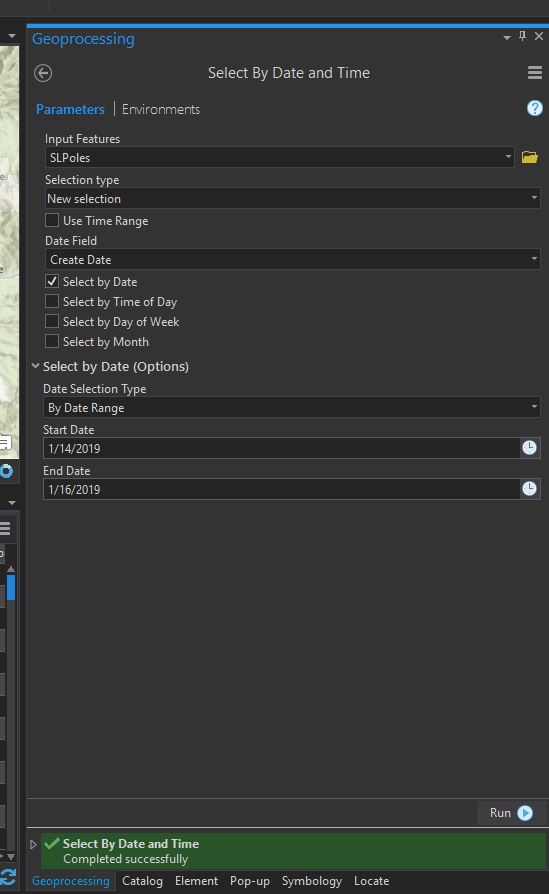
Task: Open the Pop-up pane tab
Action: [250, 881]
